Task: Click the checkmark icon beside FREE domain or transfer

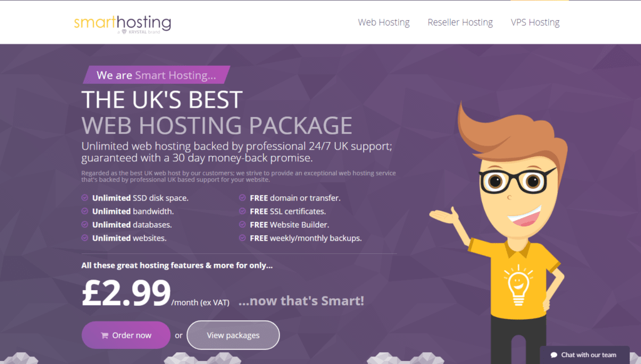Action: pyautogui.click(x=242, y=198)
